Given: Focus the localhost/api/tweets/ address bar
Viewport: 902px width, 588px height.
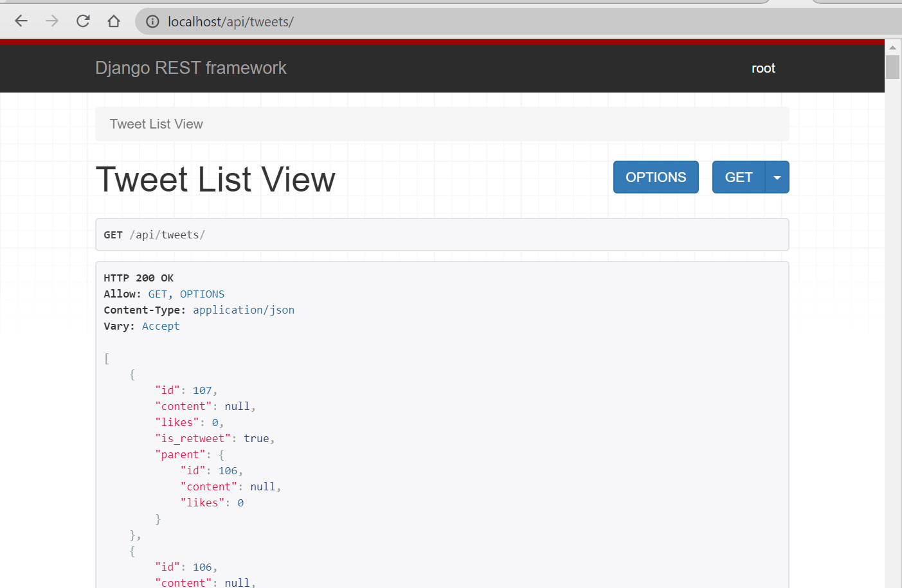Looking at the screenshot, I should tap(518, 22).
